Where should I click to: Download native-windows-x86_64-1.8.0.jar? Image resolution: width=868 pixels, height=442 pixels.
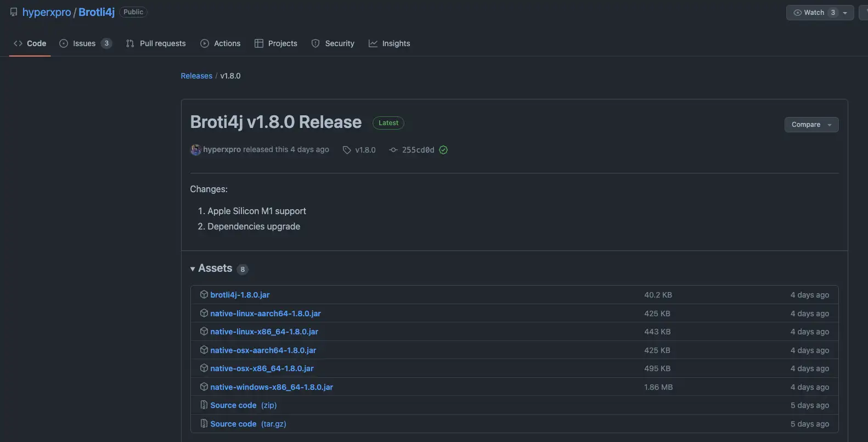pyautogui.click(x=272, y=387)
